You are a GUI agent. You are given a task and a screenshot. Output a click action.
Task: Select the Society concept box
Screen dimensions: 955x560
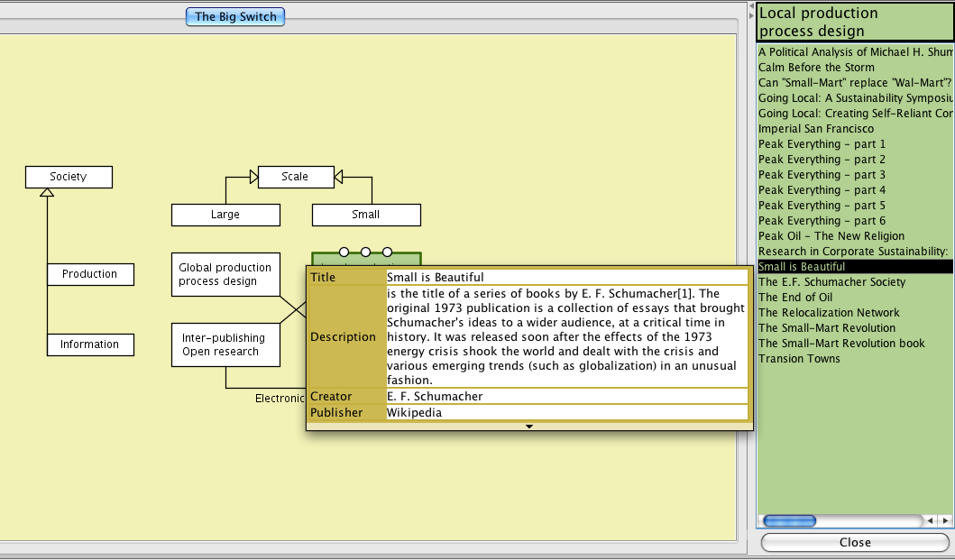[x=69, y=177]
